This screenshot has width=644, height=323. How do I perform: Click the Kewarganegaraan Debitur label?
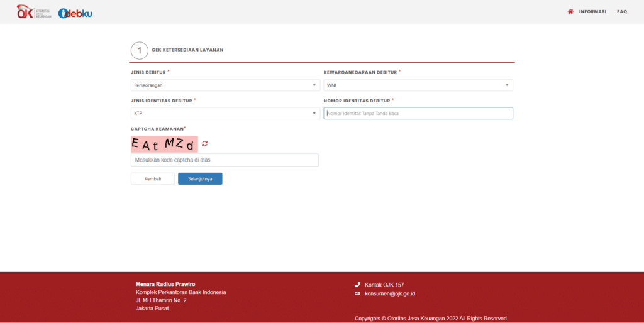click(x=360, y=72)
